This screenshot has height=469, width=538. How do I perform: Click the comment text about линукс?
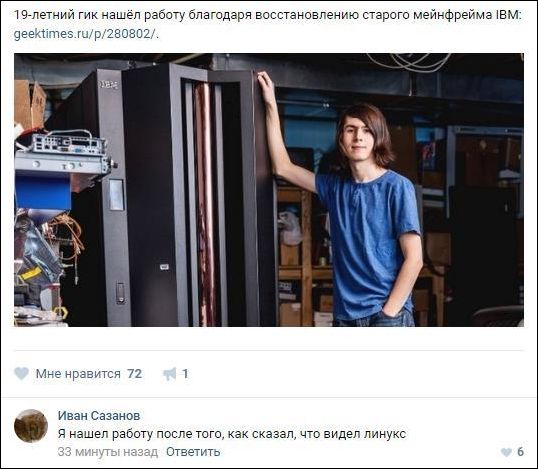(232, 434)
